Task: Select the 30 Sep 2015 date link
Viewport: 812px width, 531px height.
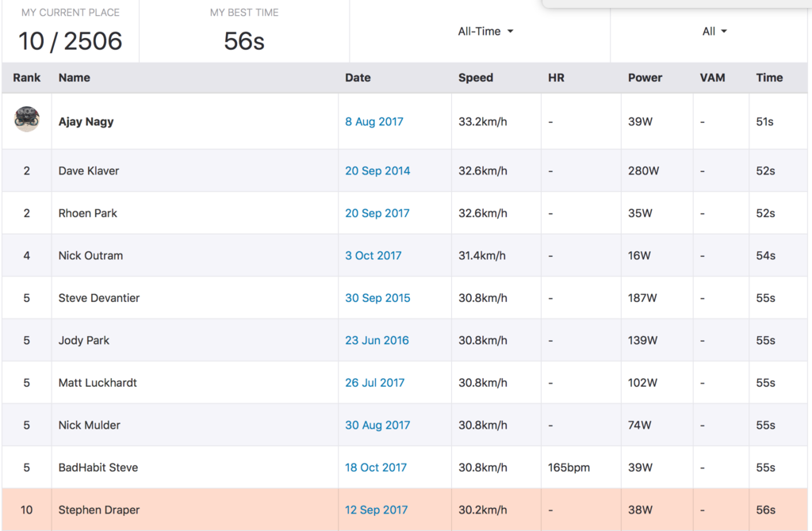Action: (377, 298)
